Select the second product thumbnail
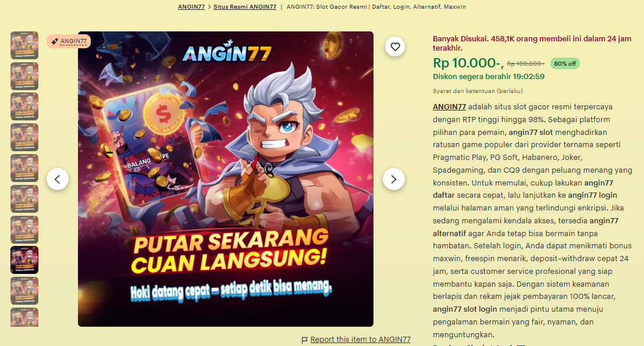 [24, 76]
